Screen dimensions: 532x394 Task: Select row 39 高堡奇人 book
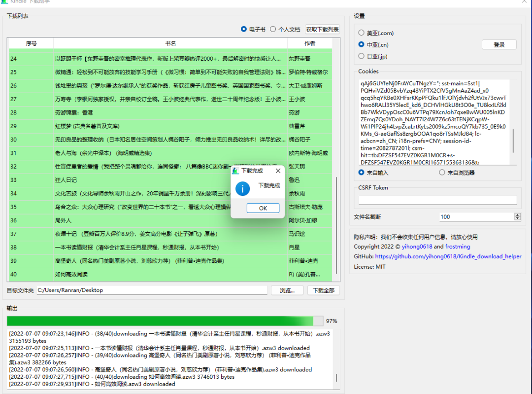click(x=170, y=261)
